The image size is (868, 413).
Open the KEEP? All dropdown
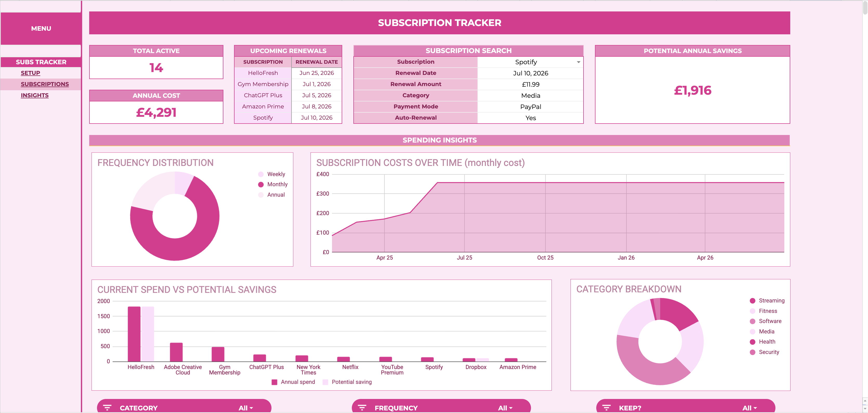749,408
